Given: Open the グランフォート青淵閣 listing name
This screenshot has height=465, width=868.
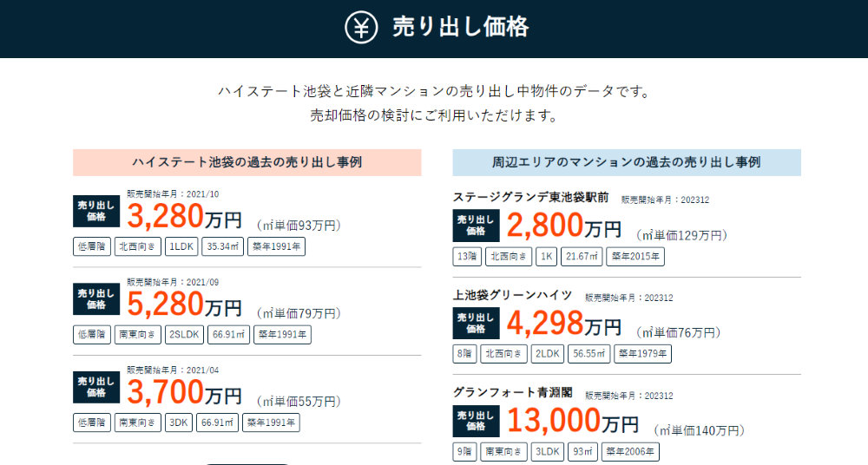Looking at the screenshot, I should click(x=513, y=392).
